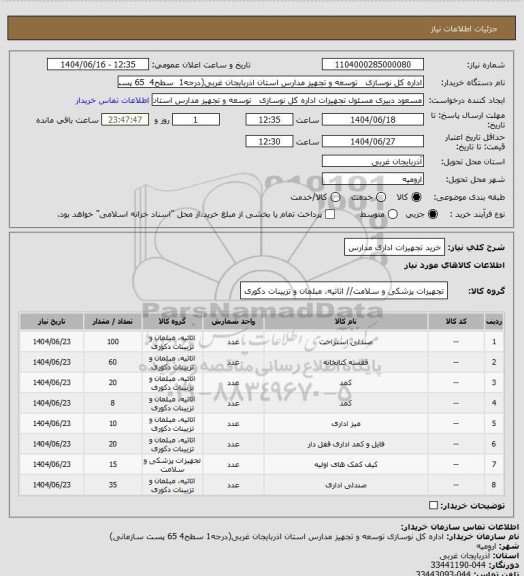Click quantity 60 in row 2

[112, 362]
